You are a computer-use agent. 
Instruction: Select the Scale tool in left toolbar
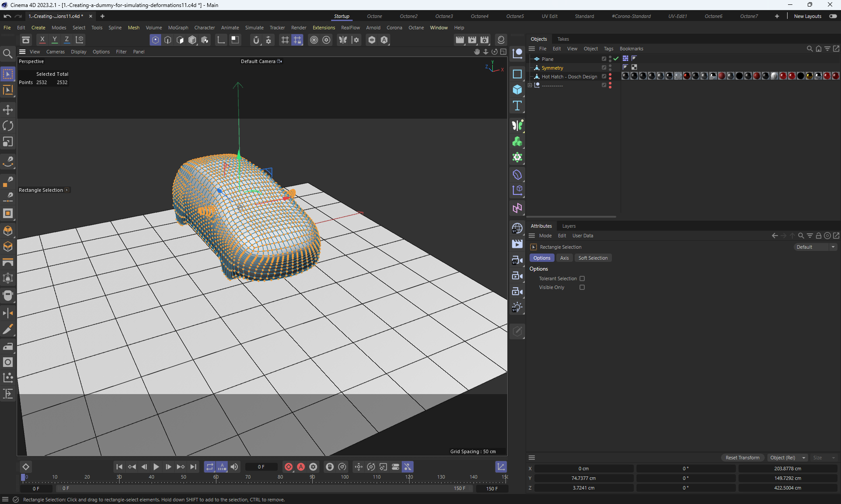pyautogui.click(x=8, y=142)
